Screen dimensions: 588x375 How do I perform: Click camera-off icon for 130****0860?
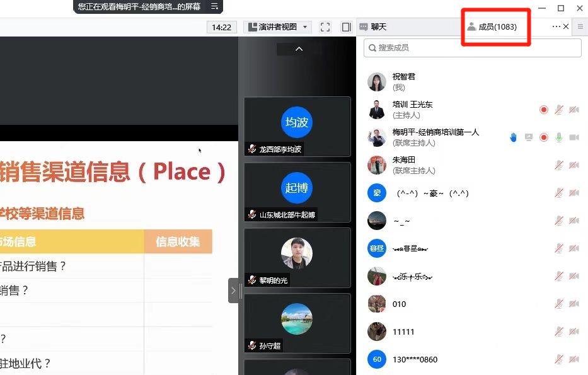(574, 359)
